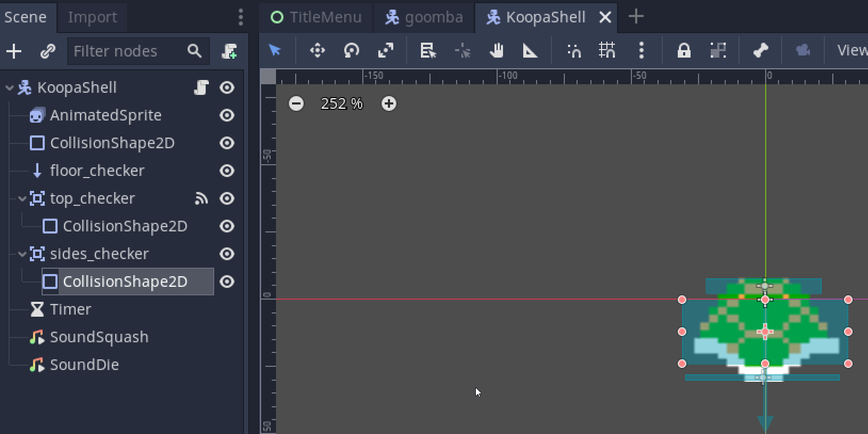This screenshot has width=868, height=434.
Task: Collapse the KoopaShell root node
Action: pos(10,87)
